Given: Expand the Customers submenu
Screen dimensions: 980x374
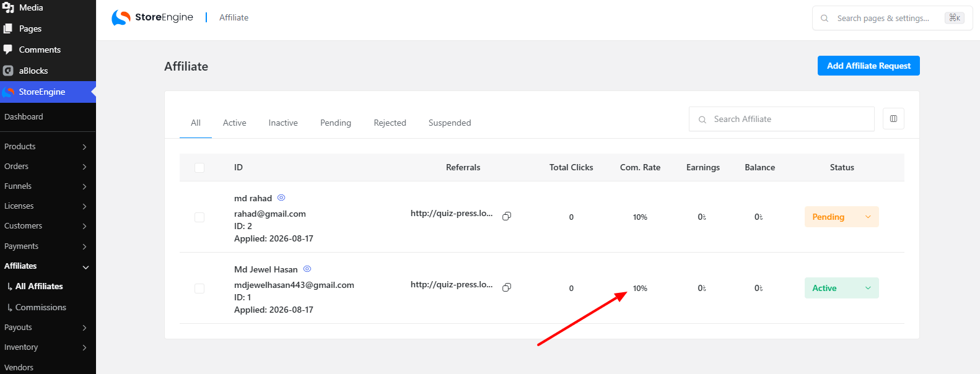Looking at the screenshot, I should 85,226.
